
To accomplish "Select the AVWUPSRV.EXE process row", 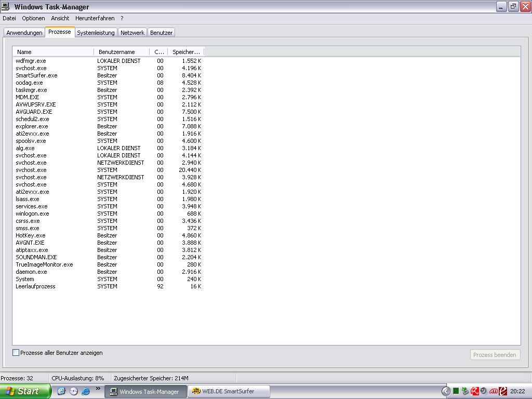I will [x=108, y=104].
